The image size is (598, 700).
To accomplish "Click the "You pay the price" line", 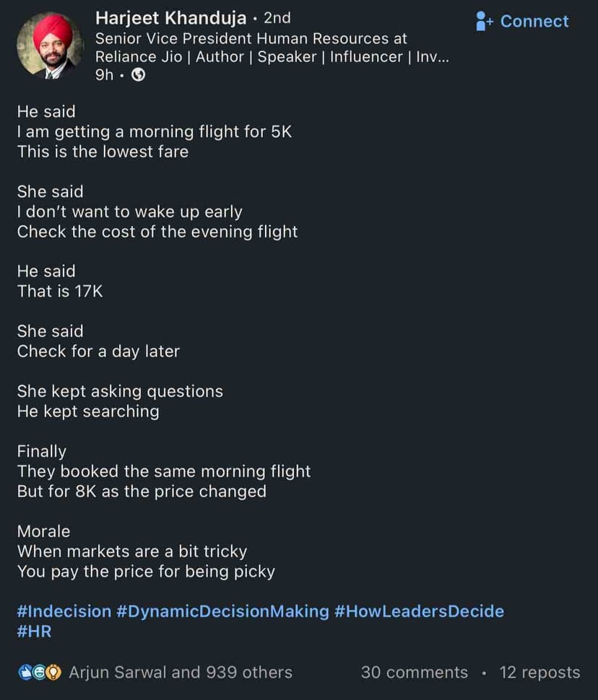I will pos(146,572).
